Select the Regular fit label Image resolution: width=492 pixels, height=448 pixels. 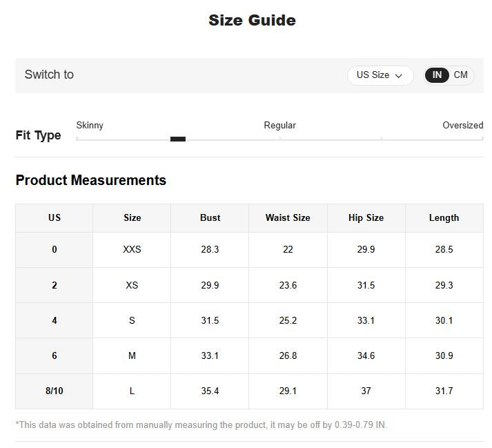[279, 125]
